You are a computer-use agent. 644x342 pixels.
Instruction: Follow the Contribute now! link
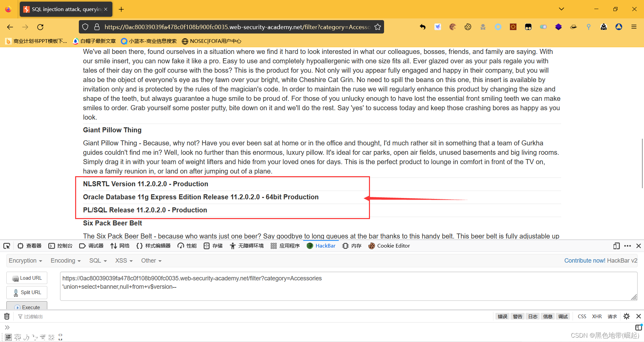click(x=585, y=261)
